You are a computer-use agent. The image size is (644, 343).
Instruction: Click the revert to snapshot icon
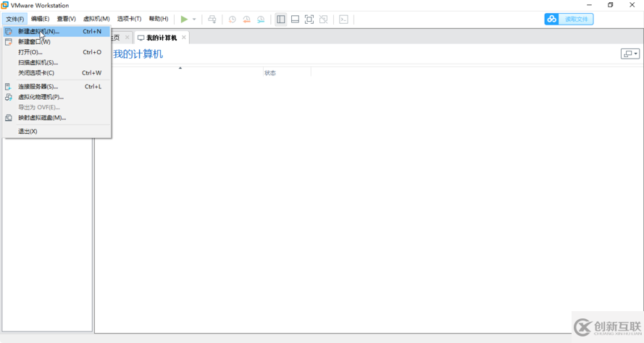[246, 20]
